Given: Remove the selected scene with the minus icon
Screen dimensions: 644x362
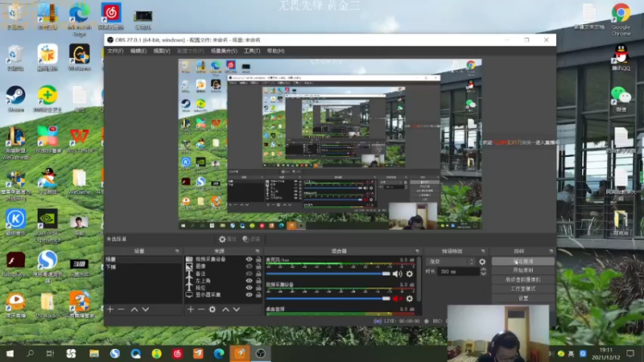Looking at the screenshot, I should pos(122,309).
